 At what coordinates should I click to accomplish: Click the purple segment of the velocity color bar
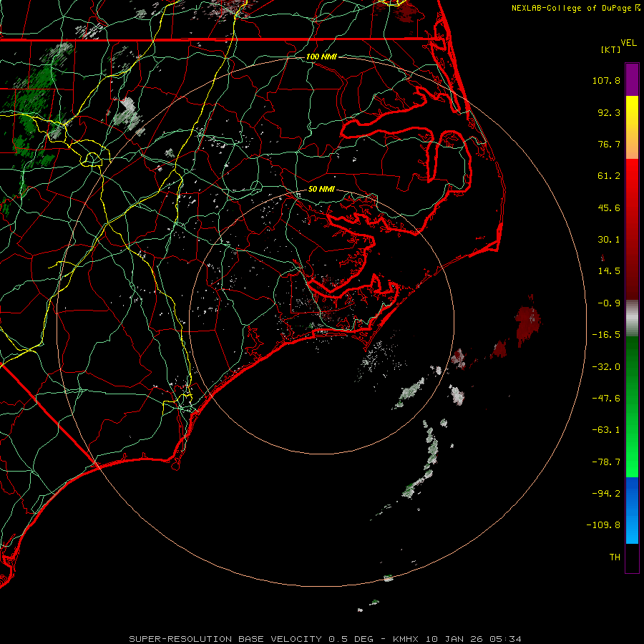click(632, 79)
